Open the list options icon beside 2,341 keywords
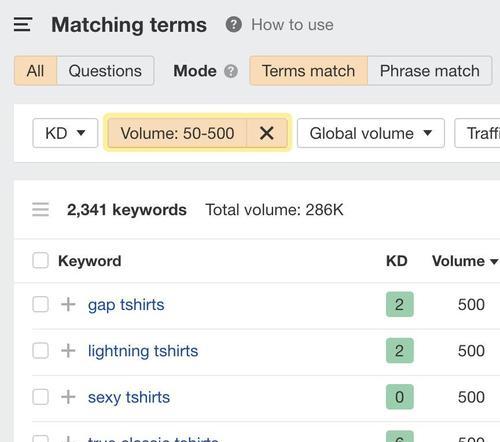This screenshot has height=442, width=500. [40, 210]
